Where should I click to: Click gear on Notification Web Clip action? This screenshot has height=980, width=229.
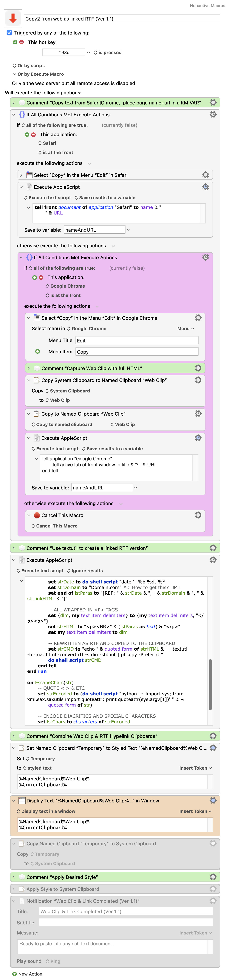click(213, 901)
